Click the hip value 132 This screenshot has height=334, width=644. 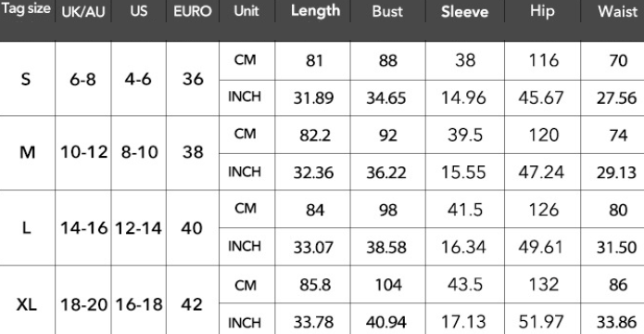(x=543, y=285)
